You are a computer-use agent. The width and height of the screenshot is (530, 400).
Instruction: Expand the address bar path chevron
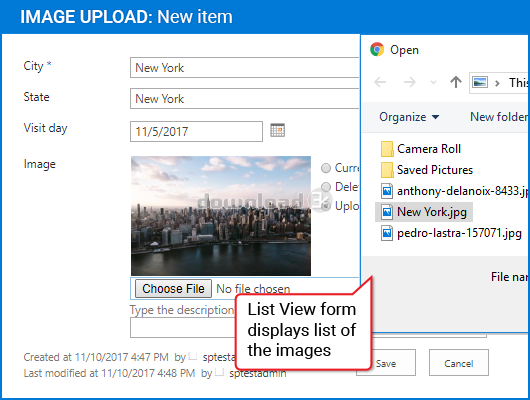click(x=497, y=83)
